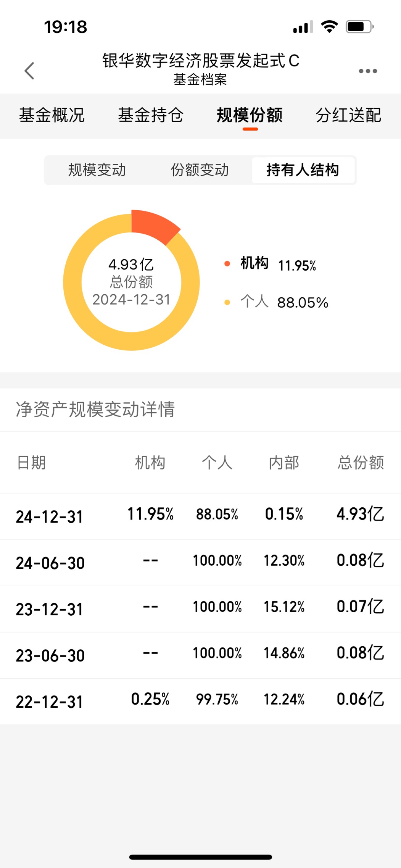
Task: Go to 分红送配 tab
Action: pyautogui.click(x=349, y=115)
